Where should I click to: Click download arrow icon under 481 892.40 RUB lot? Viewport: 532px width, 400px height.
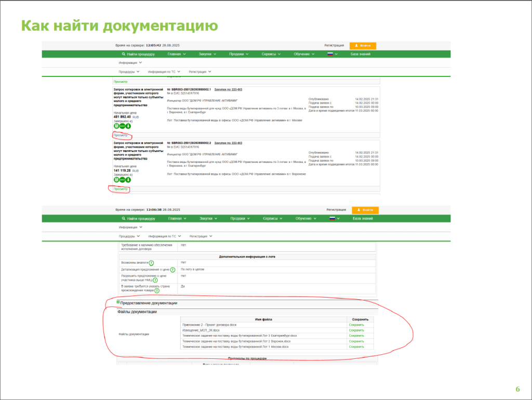click(x=128, y=125)
